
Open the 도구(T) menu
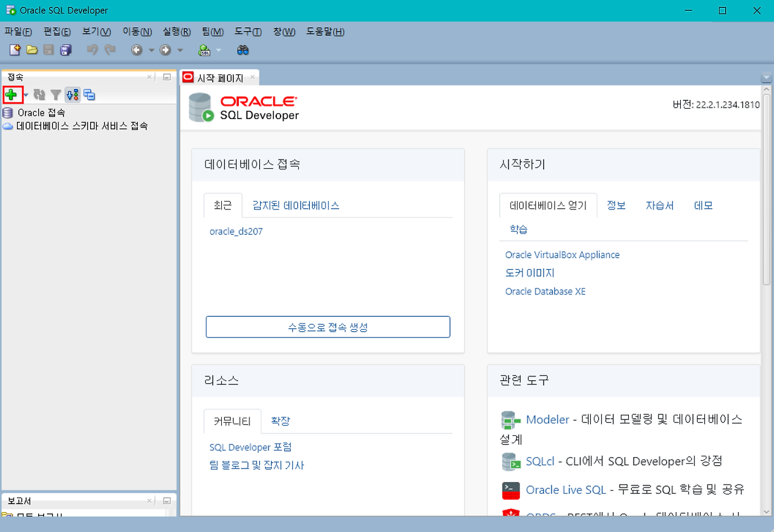point(248,31)
